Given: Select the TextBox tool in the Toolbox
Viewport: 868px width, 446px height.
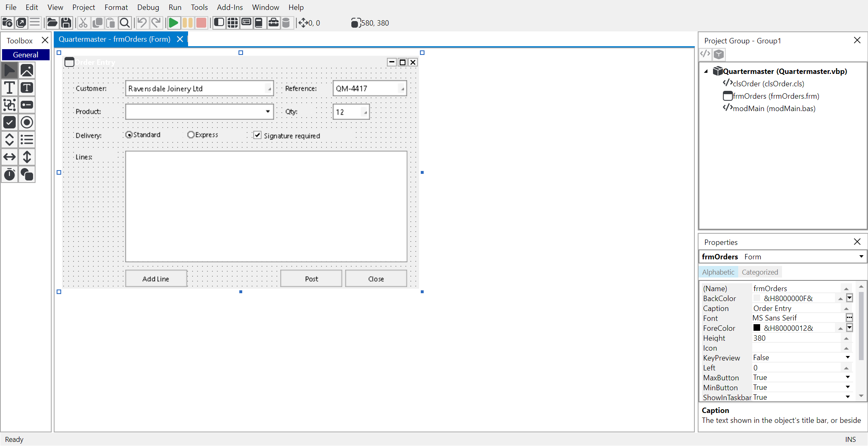Looking at the screenshot, I should [27, 88].
